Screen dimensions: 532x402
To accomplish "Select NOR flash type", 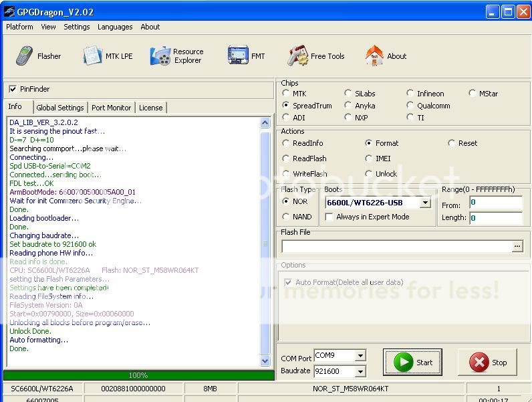I will coord(285,201).
